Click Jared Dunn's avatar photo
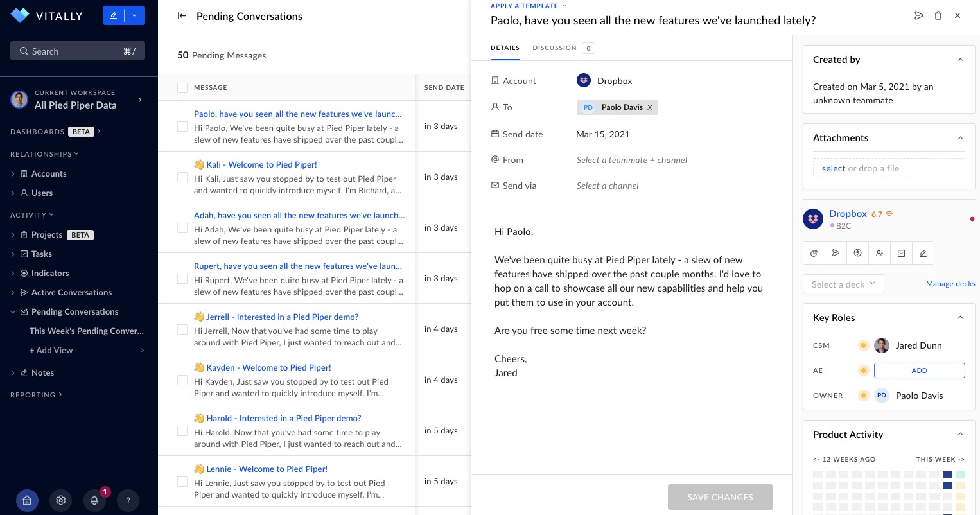 (882, 345)
